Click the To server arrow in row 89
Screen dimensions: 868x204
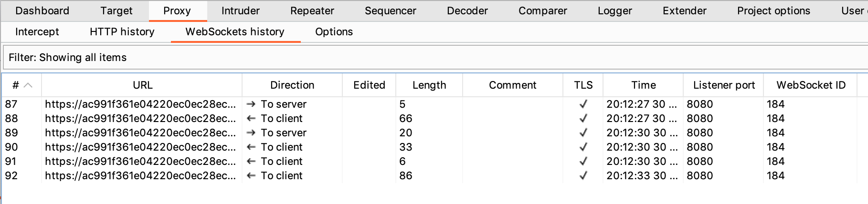coord(251,133)
